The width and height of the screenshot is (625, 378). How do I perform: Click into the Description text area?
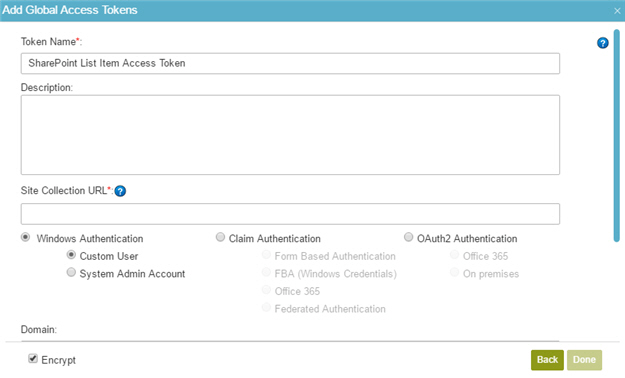pyautogui.click(x=290, y=135)
